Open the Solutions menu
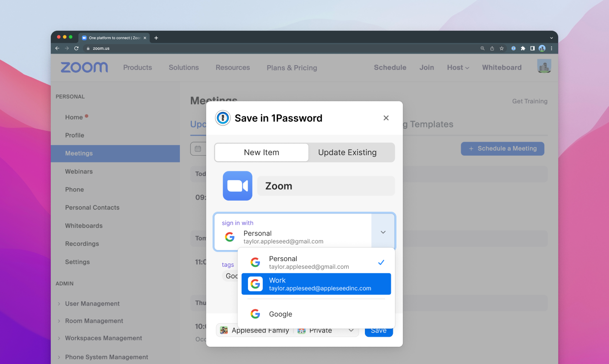 184,68
